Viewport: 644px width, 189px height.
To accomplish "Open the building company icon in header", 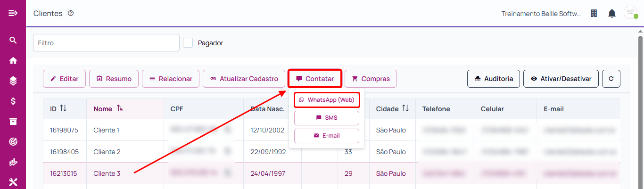I will coord(594,13).
